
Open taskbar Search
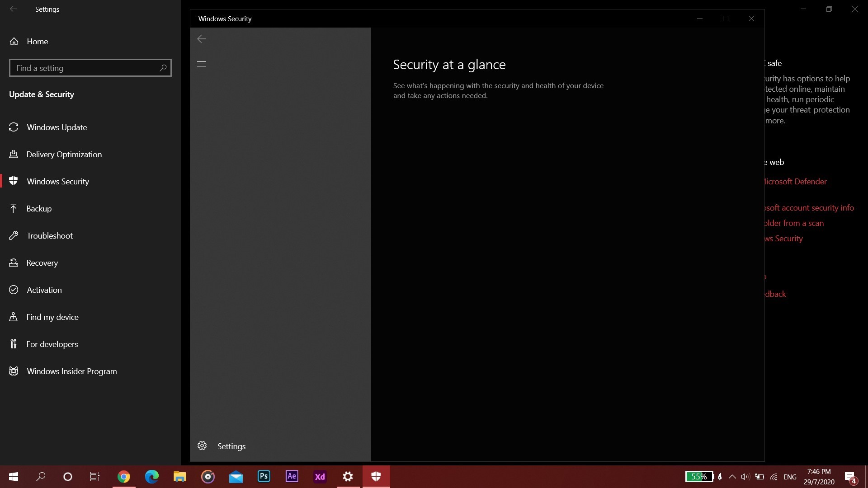pyautogui.click(x=41, y=477)
